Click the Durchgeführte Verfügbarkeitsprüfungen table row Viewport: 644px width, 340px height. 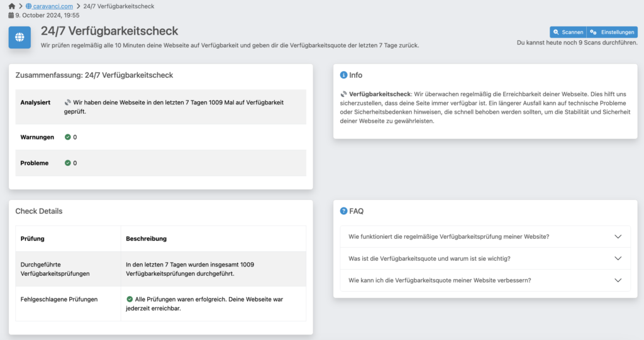point(160,269)
